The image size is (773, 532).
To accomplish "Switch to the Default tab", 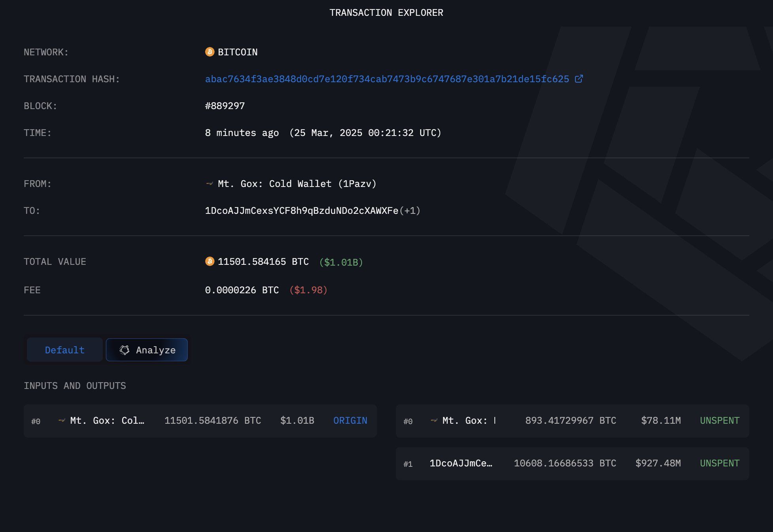I will pyautogui.click(x=65, y=350).
